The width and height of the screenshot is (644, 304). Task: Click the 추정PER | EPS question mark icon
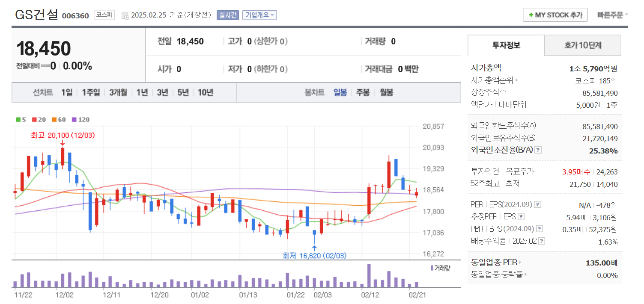click(521, 216)
